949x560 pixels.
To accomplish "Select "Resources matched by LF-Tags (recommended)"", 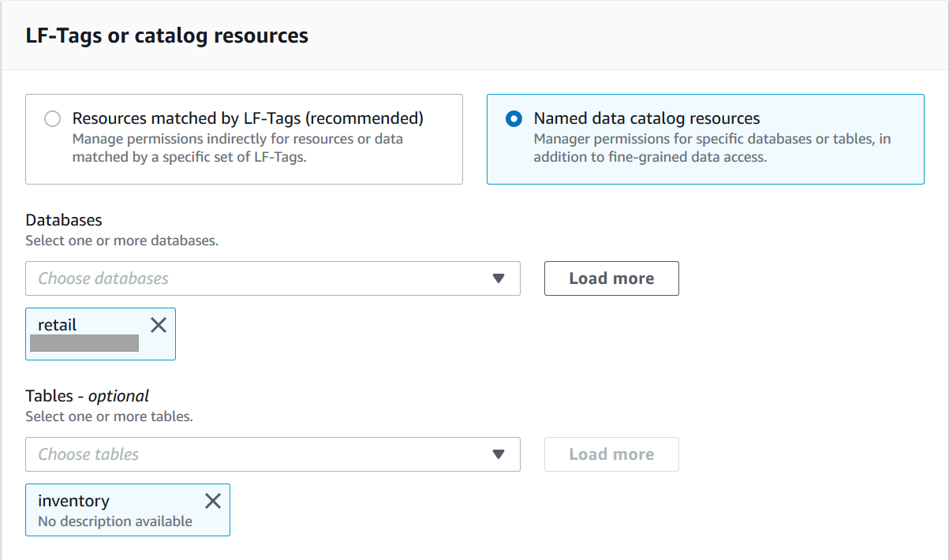I will point(53,118).
